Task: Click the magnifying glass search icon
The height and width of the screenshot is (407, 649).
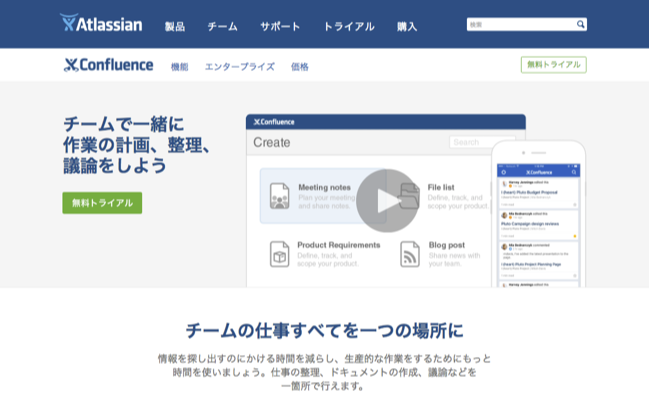Action: [581, 24]
